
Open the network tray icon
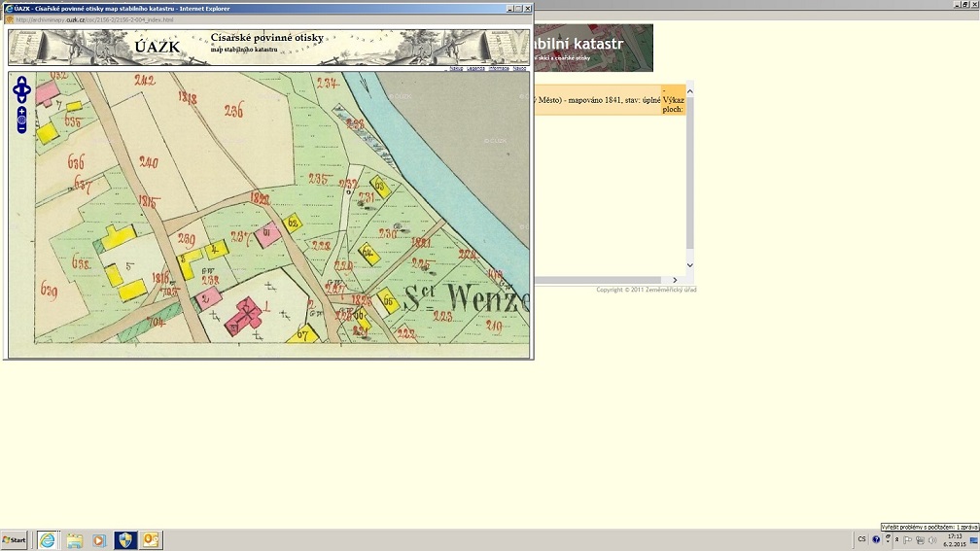point(920,539)
